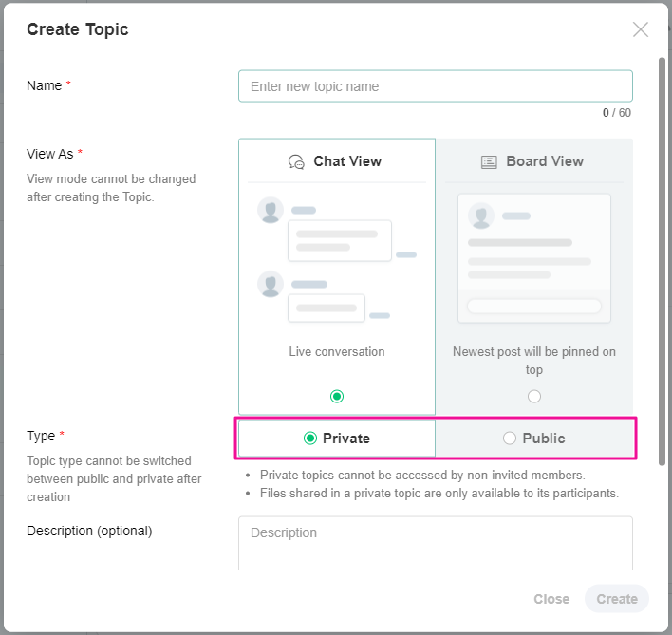Close the Create Topic dialog with X
Screen dimensions: 672x635
coord(641,29)
